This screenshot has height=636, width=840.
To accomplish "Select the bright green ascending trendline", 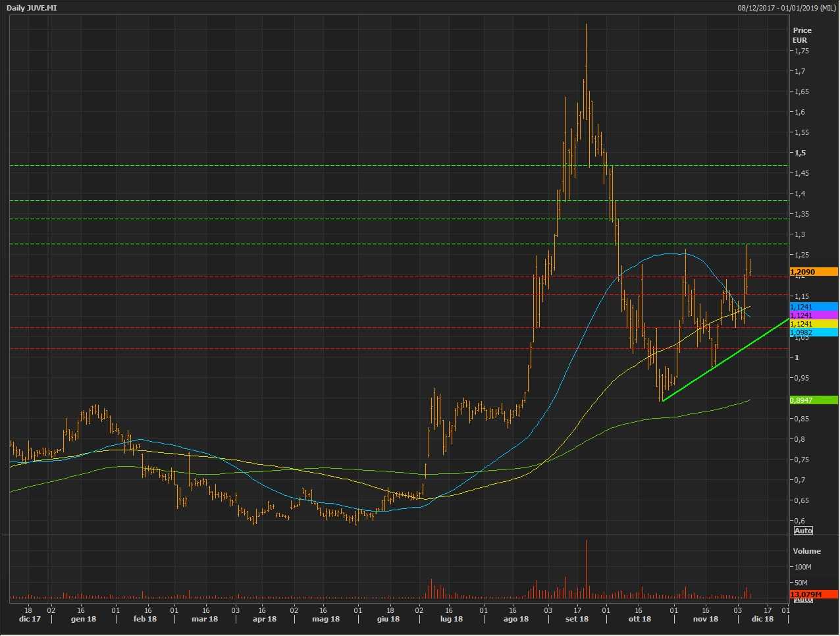I will (x=725, y=359).
